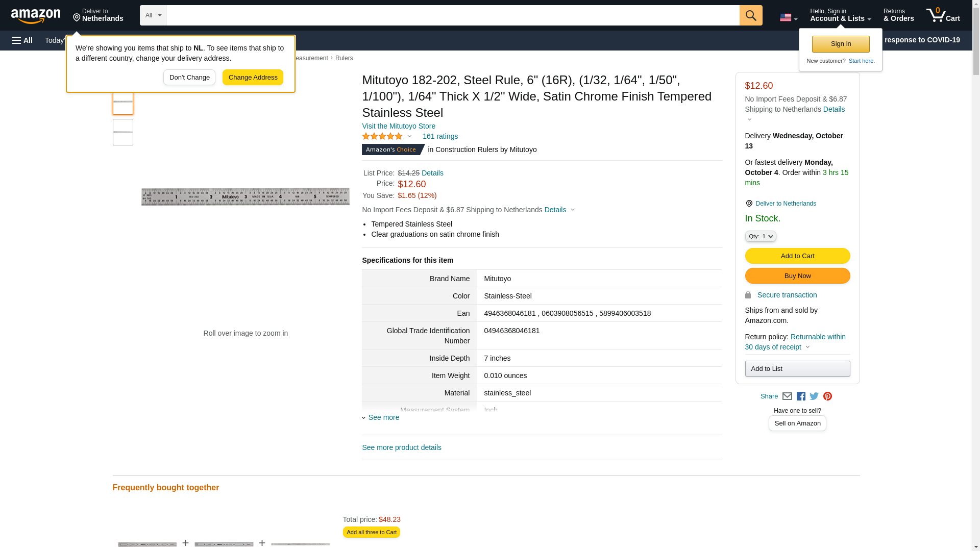The width and height of the screenshot is (980, 551).
Task: Open the search category All dropdown
Action: click(x=153, y=15)
